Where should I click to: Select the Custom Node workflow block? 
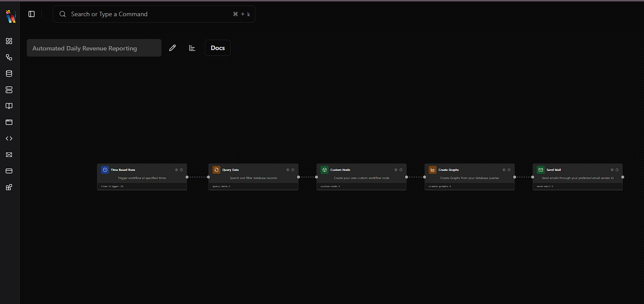click(x=361, y=176)
